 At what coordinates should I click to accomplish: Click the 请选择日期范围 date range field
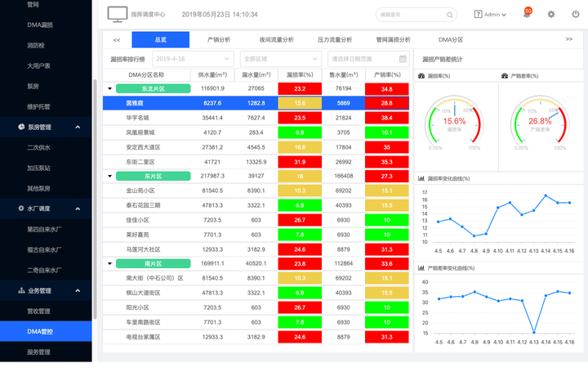(x=368, y=59)
